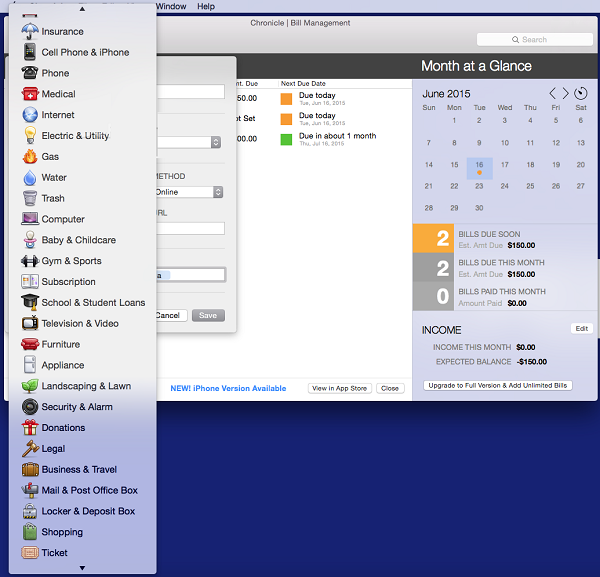The image size is (600, 577).
Task: Click the URL text field in dialog
Action: [x=191, y=228]
